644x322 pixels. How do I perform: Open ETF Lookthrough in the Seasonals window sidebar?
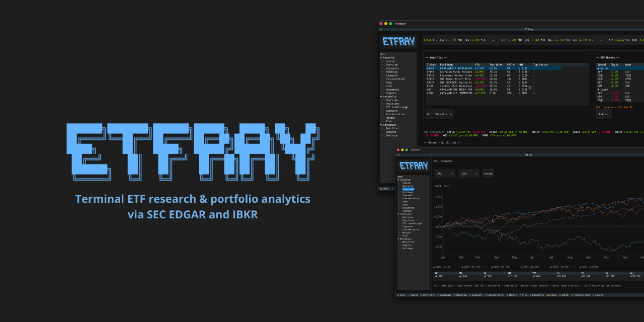point(412,223)
